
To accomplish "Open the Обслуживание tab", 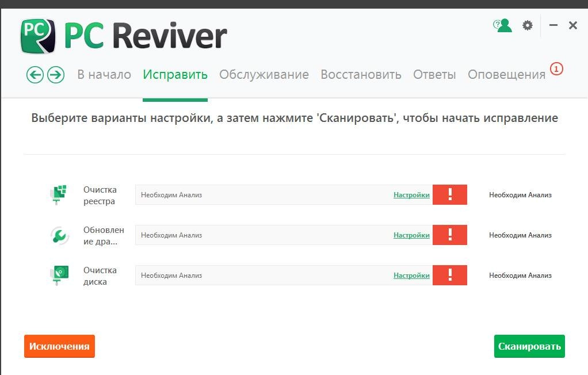I will (x=264, y=75).
